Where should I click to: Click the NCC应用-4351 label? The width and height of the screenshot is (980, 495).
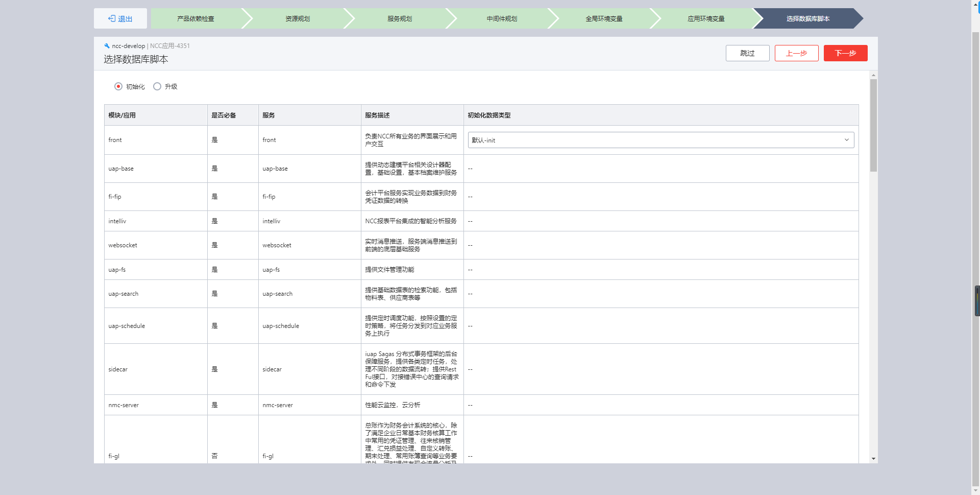[170, 46]
